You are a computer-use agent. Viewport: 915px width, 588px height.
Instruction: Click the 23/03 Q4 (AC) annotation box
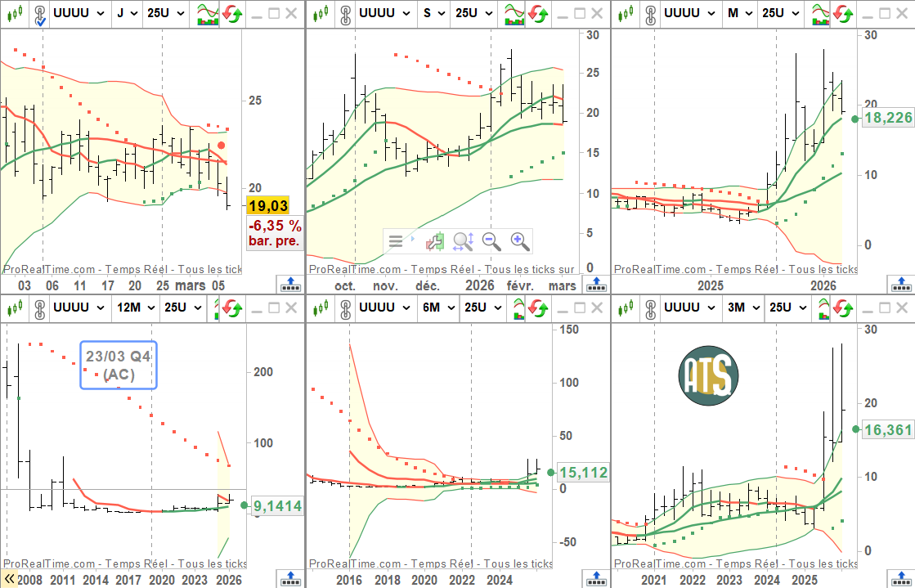pyautogui.click(x=118, y=363)
